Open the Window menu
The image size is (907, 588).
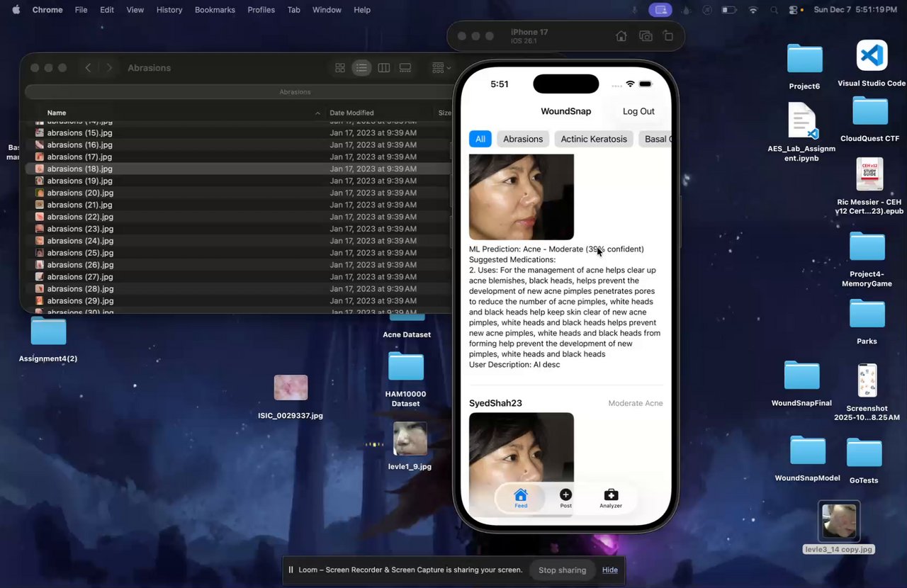327,10
